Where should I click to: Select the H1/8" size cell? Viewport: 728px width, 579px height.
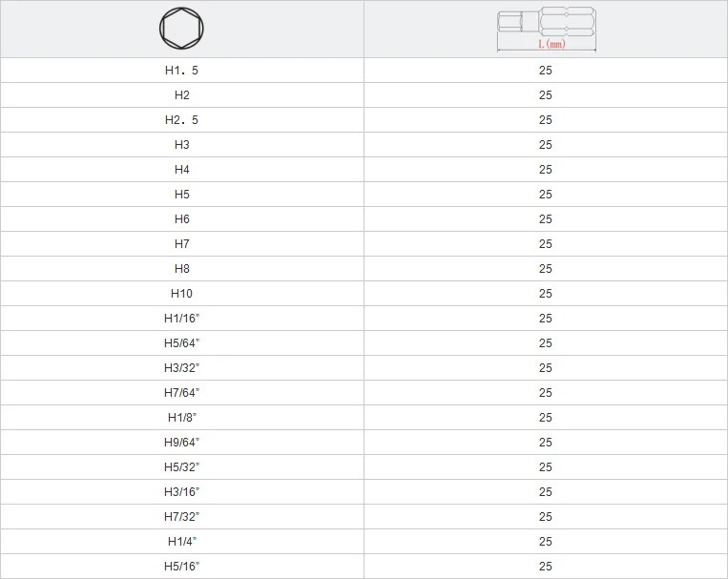coord(181,418)
